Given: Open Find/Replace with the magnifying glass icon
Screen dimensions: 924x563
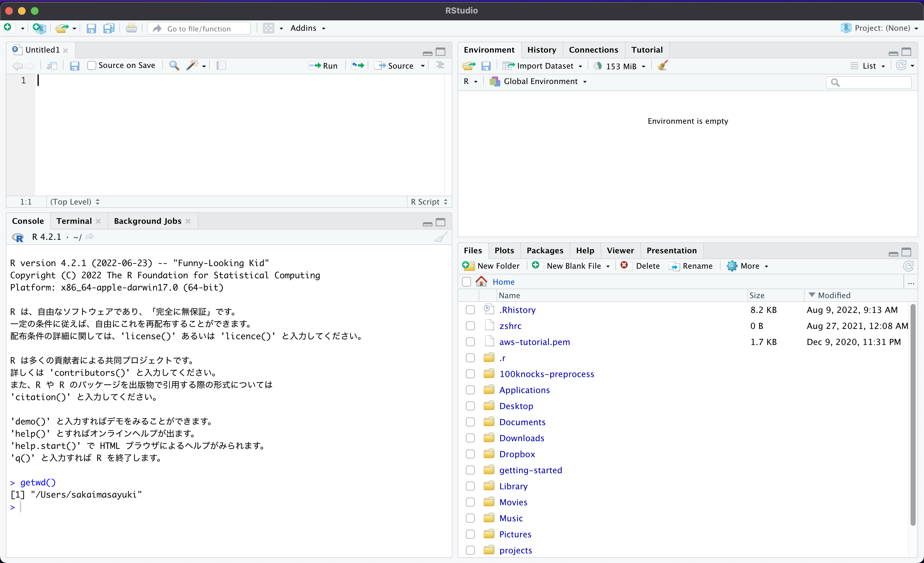Looking at the screenshot, I should (174, 65).
